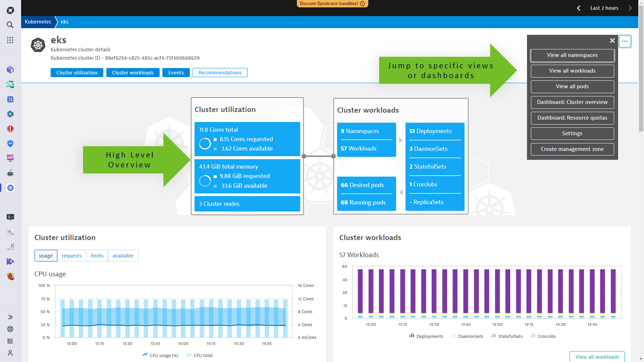The width and height of the screenshot is (644, 362).
Task: Switch to the limits tab
Action: click(x=97, y=256)
